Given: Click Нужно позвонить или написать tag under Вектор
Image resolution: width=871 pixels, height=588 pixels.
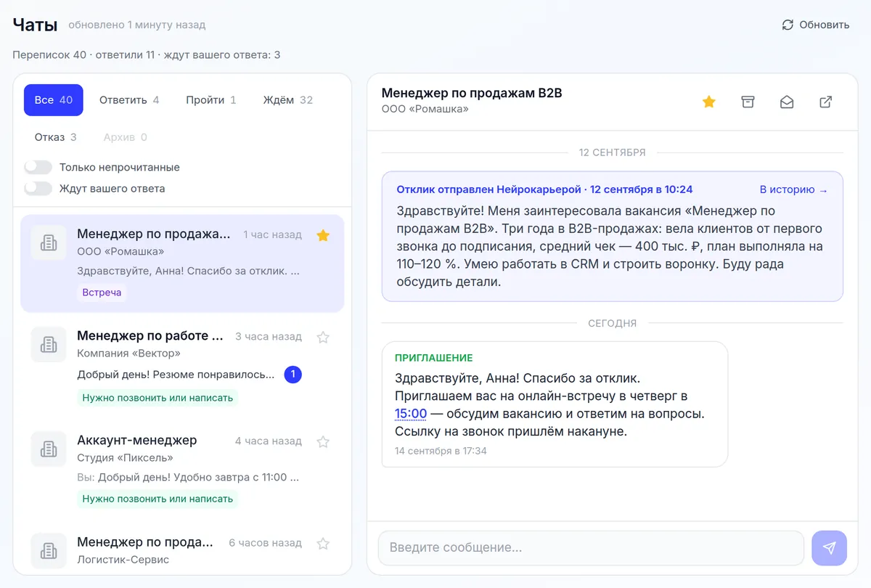Looking at the screenshot, I should coord(158,398).
